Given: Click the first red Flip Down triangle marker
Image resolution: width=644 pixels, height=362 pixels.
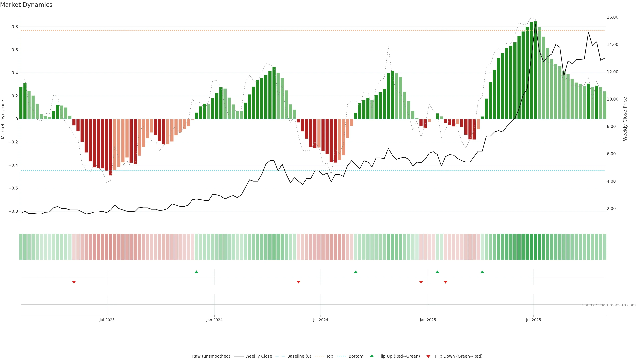Looking at the screenshot, I should click(74, 282).
